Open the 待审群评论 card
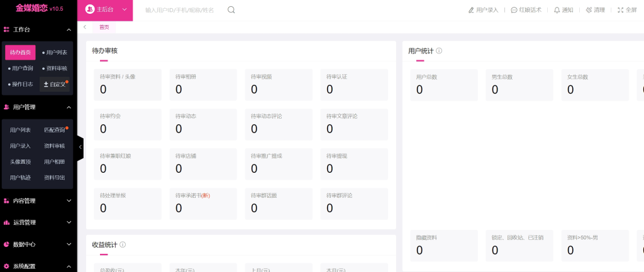The height and width of the screenshot is (272, 644). [x=355, y=204]
